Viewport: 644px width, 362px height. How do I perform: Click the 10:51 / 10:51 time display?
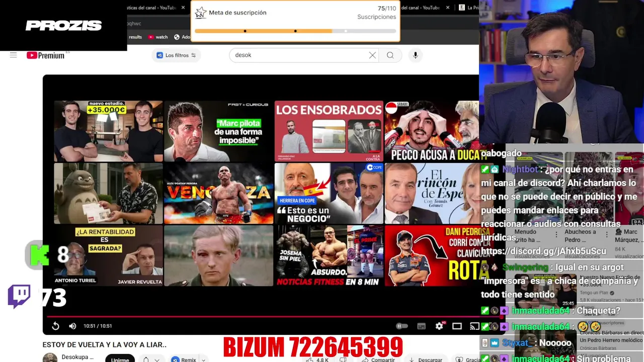pyautogui.click(x=98, y=326)
